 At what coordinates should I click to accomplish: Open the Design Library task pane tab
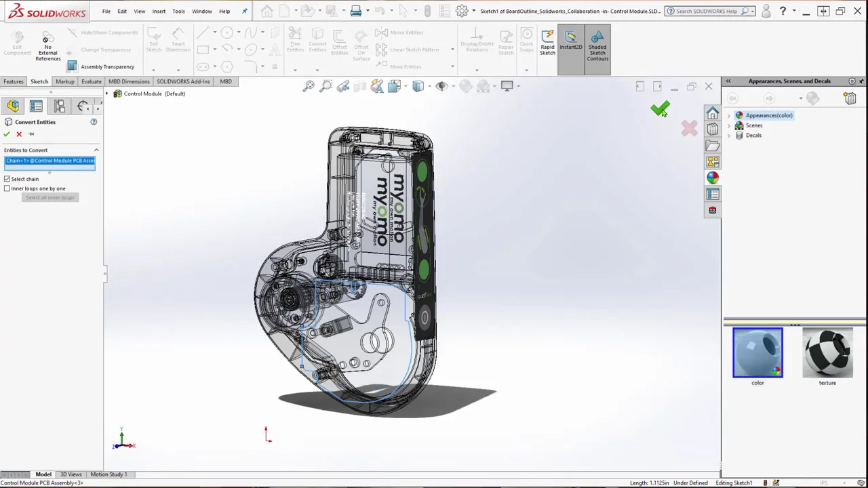coord(713,129)
